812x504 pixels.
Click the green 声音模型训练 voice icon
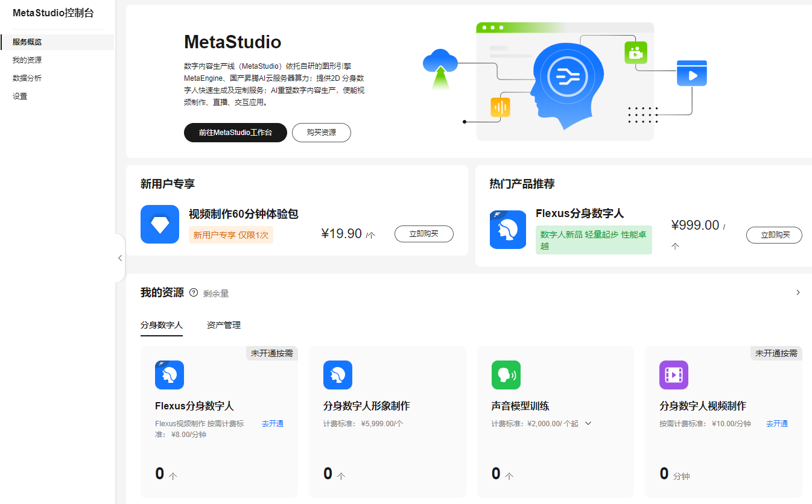506,375
